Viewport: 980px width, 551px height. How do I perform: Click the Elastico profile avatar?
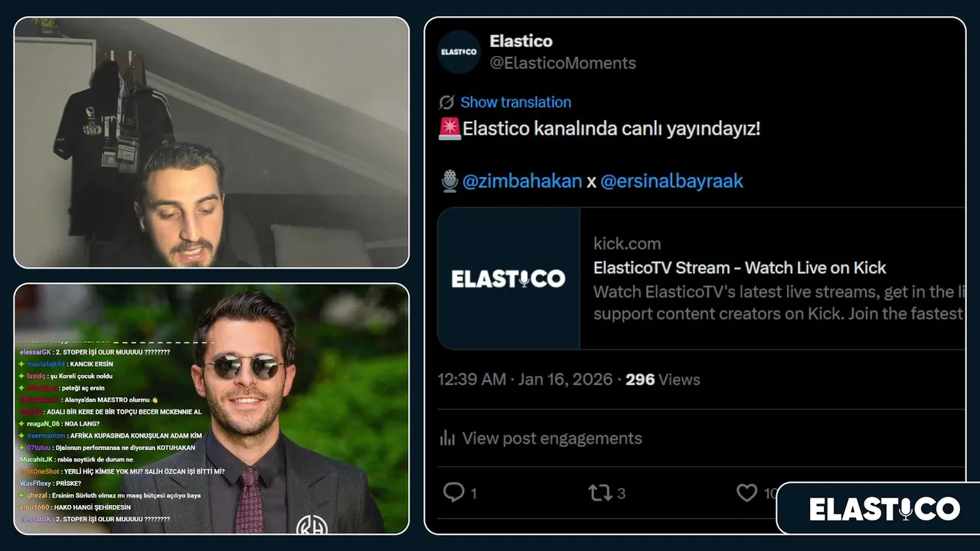pyautogui.click(x=459, y=51)
